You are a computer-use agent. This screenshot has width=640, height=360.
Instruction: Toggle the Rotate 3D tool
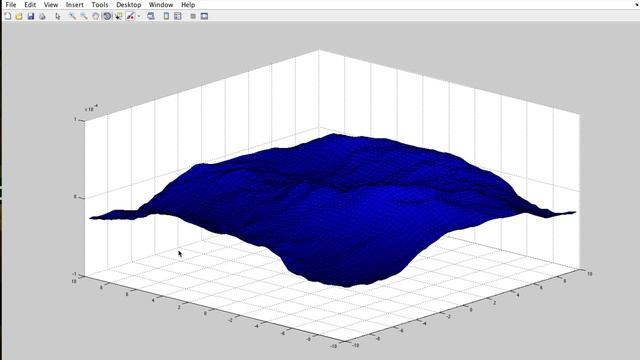point(107,16)
